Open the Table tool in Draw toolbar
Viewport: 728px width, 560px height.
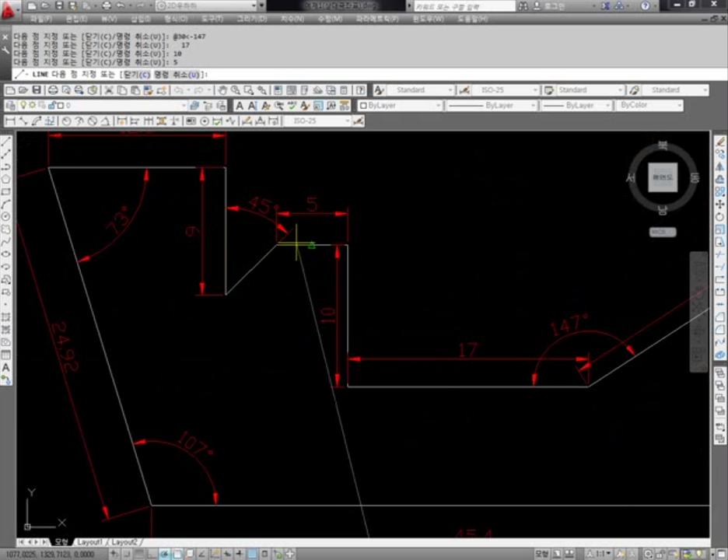[6, 355]
